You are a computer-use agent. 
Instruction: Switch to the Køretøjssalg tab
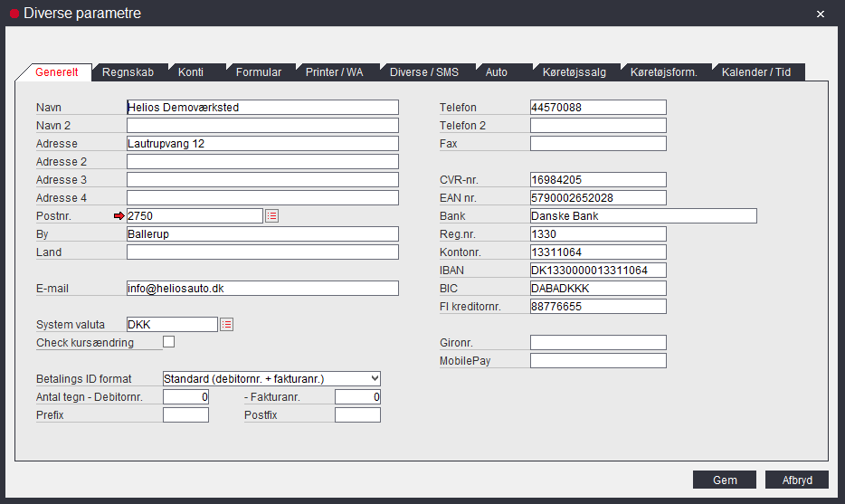click(x=574, y=72)
